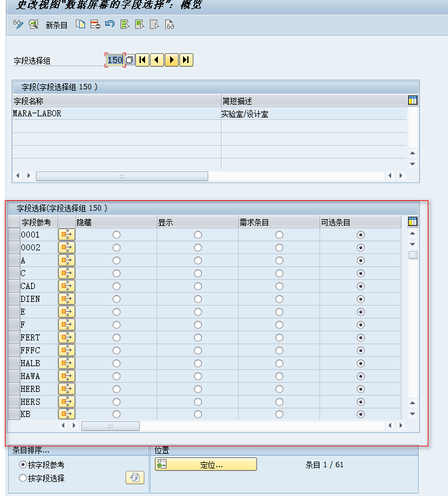Click the copy-as icon in toolbar
Image resolution: width=448 pixels, height=496 pixels.
click(80, 24)
